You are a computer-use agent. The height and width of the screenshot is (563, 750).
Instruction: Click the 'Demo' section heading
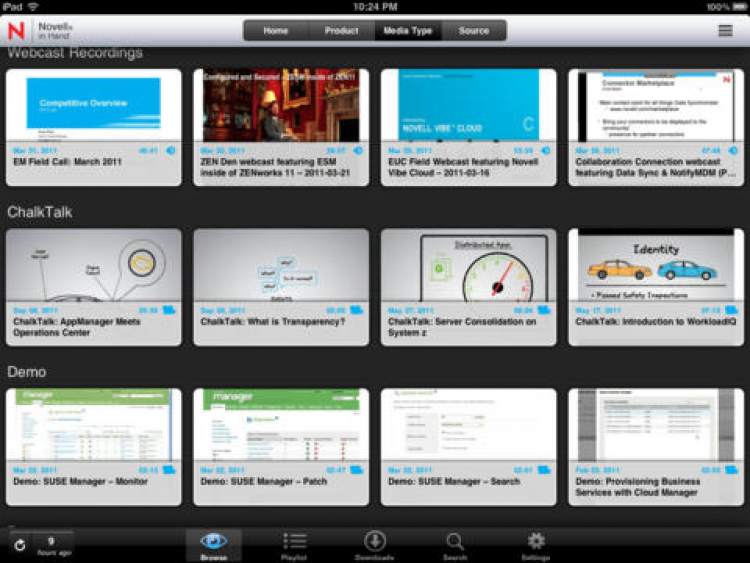coord(27,372)
